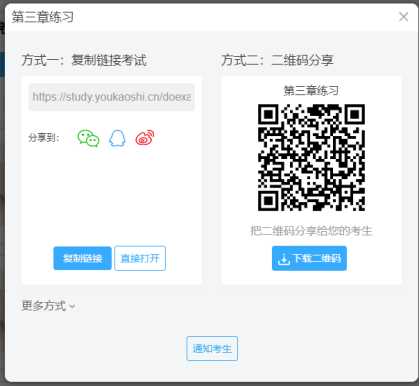Click the 通知考生 button
This screenshot has width=420, height=386.
click(x=212, y=349)
